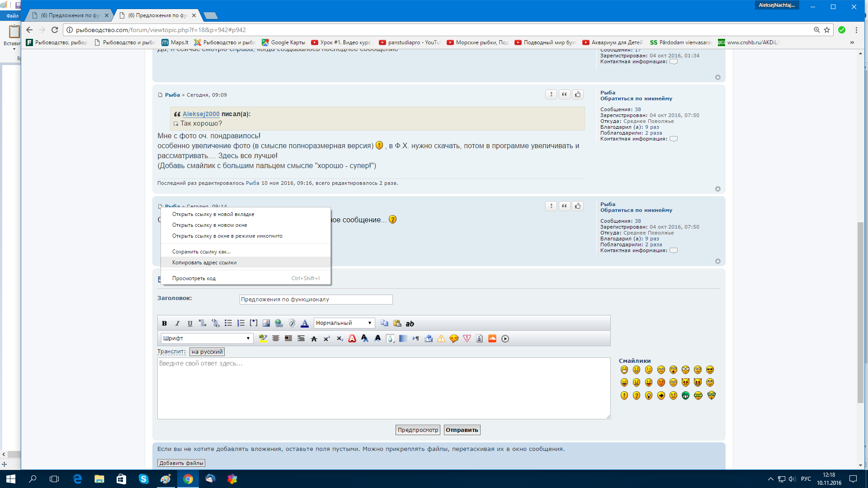Screen dimensions: 868x488
Task: Apply strikethrough formatting icon
Action: click(314, 339)
